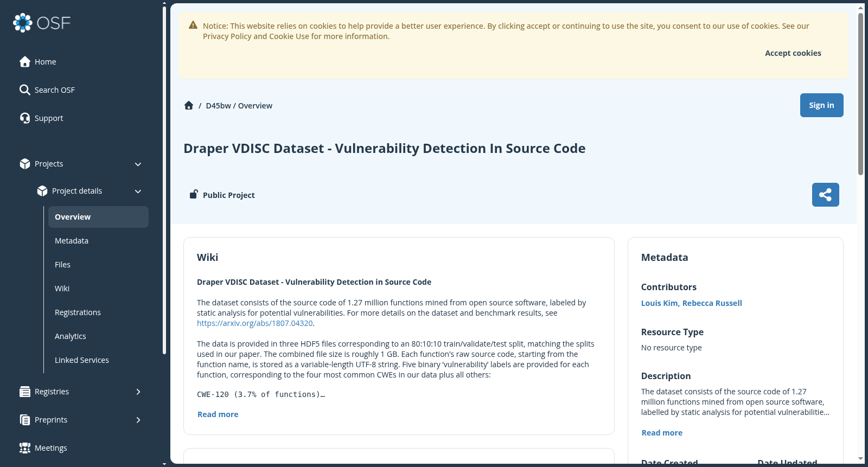
Task: Open Home via house sidebar icon
Action: (x=24, y=62)
